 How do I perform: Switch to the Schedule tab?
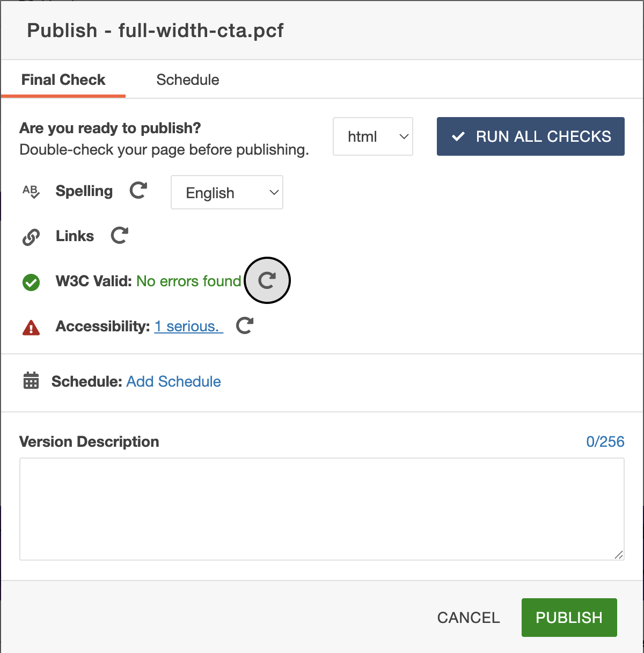click(188, 80)
